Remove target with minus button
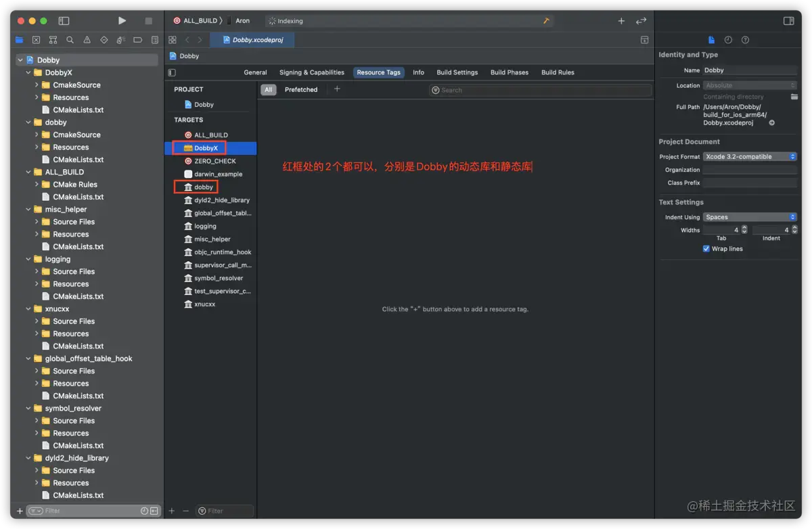 (x=185, y=511)
